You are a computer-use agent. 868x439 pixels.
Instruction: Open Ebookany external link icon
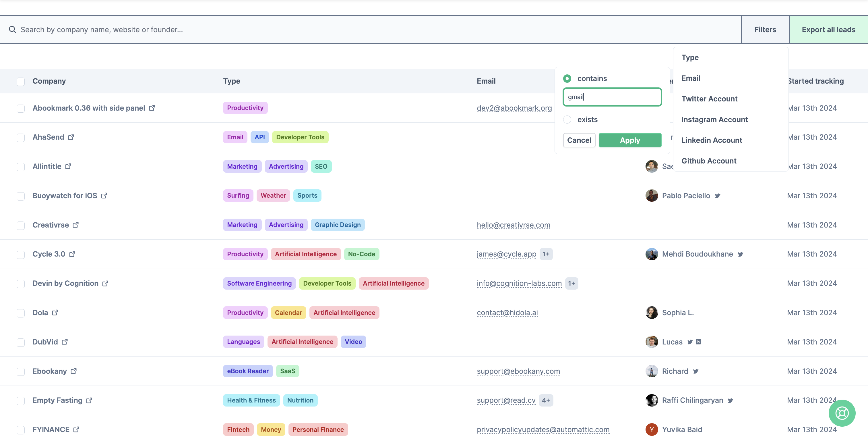coord(74,371)
